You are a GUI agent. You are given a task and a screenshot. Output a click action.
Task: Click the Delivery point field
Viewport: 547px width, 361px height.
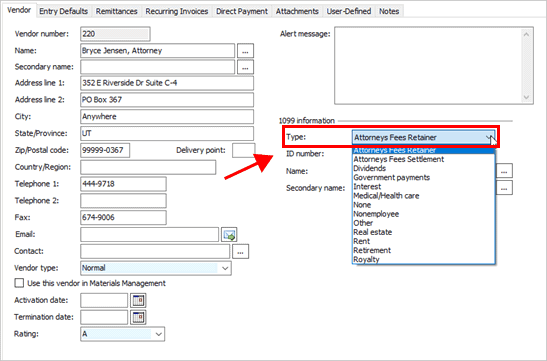coord(244,150)
